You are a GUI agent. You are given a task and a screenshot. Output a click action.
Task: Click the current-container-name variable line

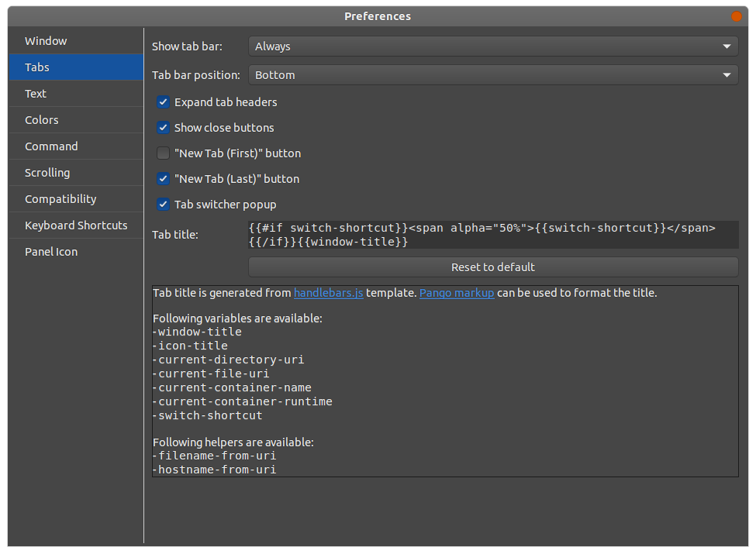[233, 387]
